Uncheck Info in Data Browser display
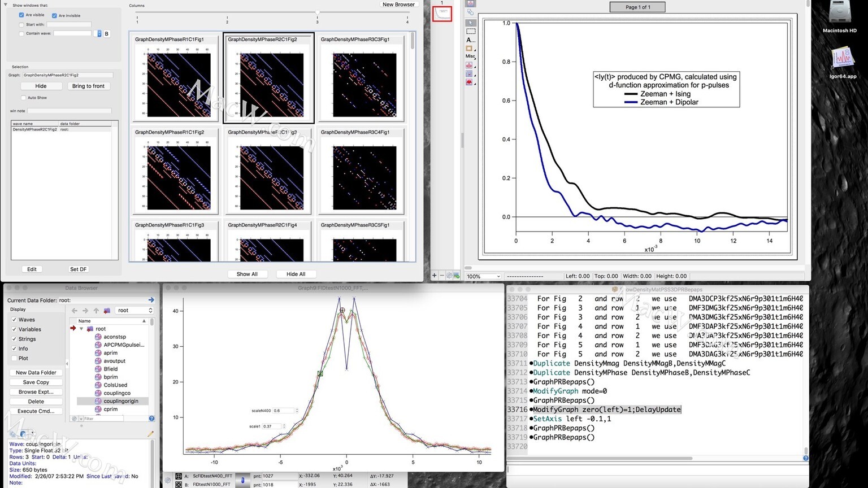Image resolution: width=868 pixels, height=488 pixels. click(x=14, y=348)
